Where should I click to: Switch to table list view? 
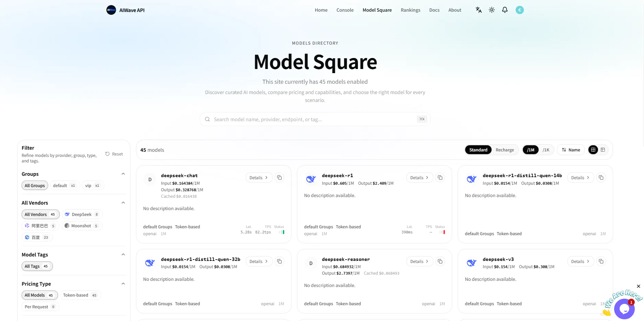[x=603, y=150]
